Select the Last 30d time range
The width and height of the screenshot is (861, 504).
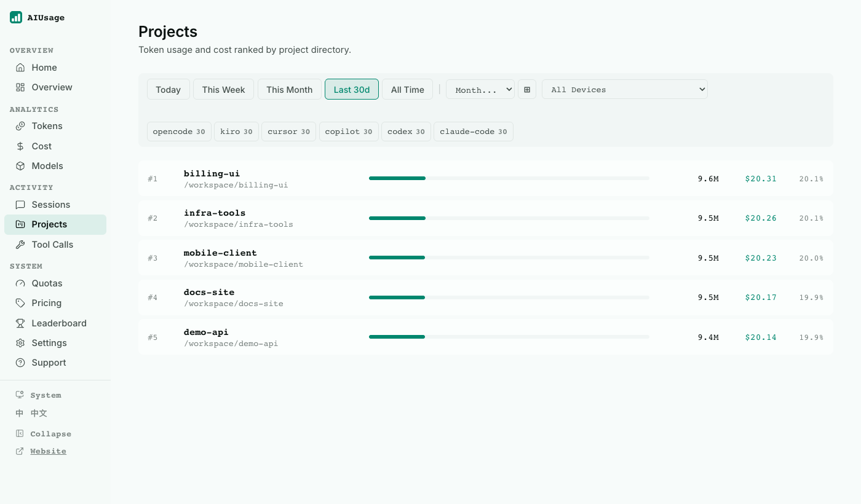point(352,89)
